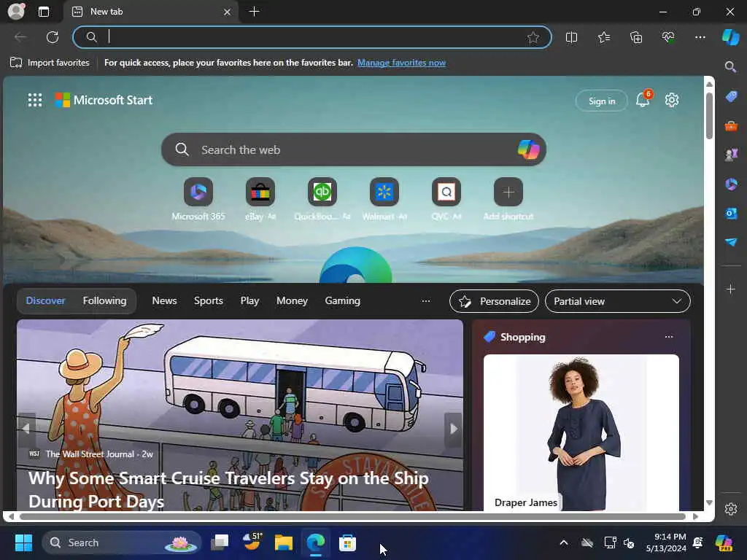Open the Money feed tab

tap(292, 301)
